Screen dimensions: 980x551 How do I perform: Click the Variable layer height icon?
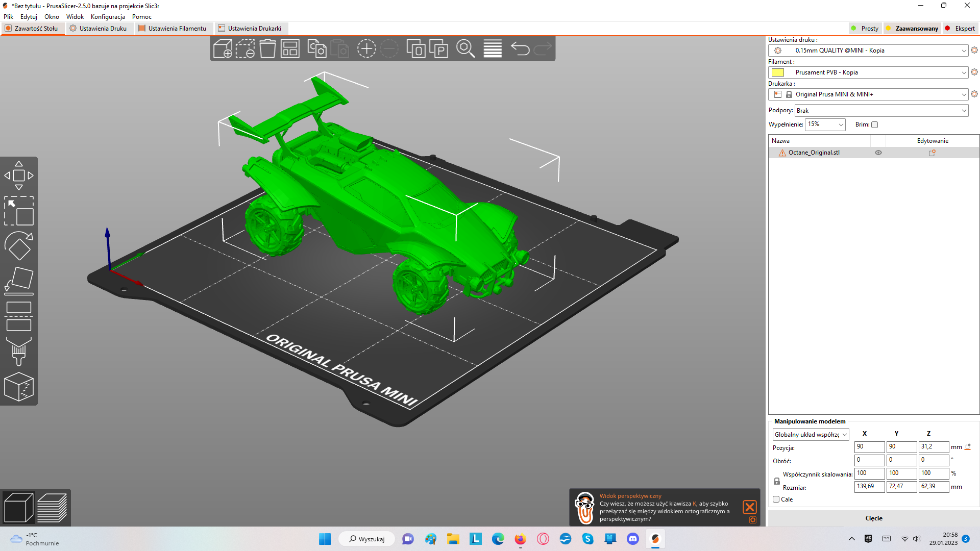tap(493, 48)
